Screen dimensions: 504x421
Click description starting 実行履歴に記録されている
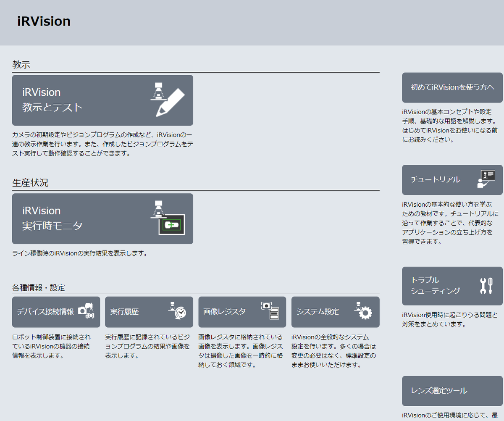coord(147,346)
